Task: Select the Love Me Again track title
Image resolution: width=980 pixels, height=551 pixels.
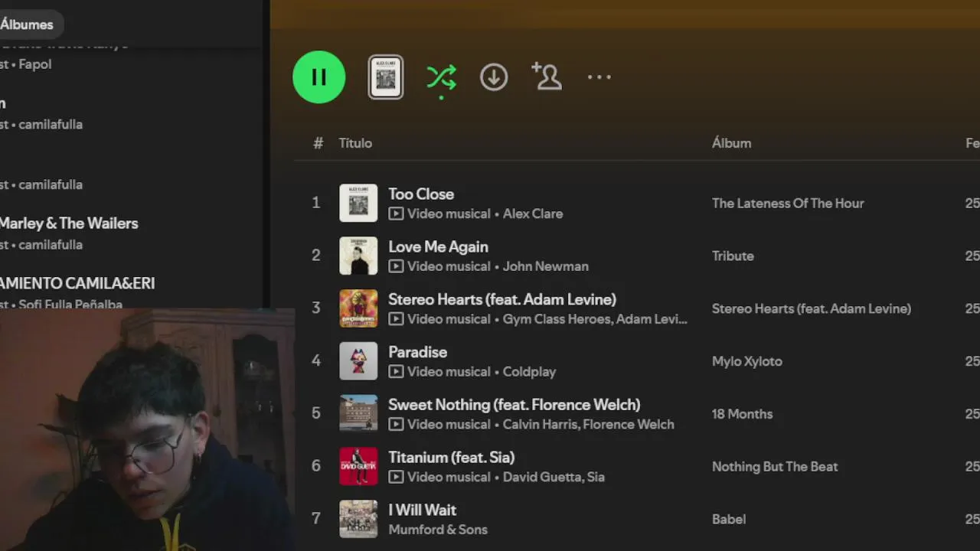Action: (438, 247)
